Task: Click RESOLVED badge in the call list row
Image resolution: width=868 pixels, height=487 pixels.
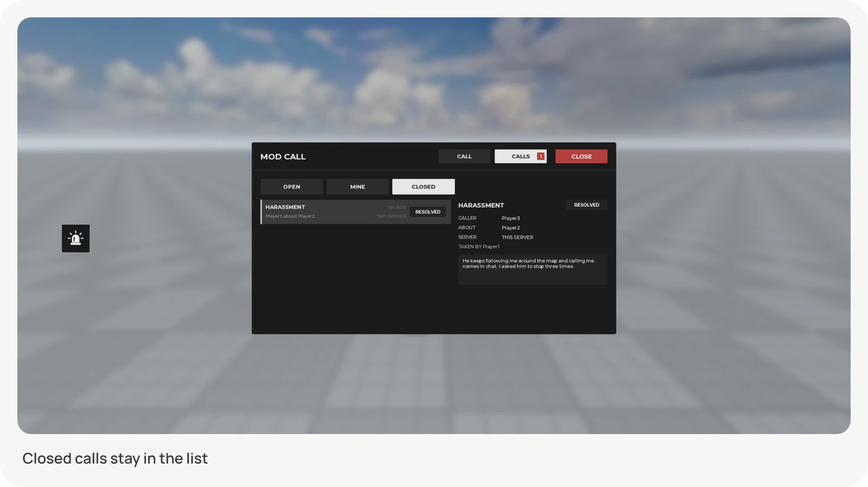Action: pos(428,212)
